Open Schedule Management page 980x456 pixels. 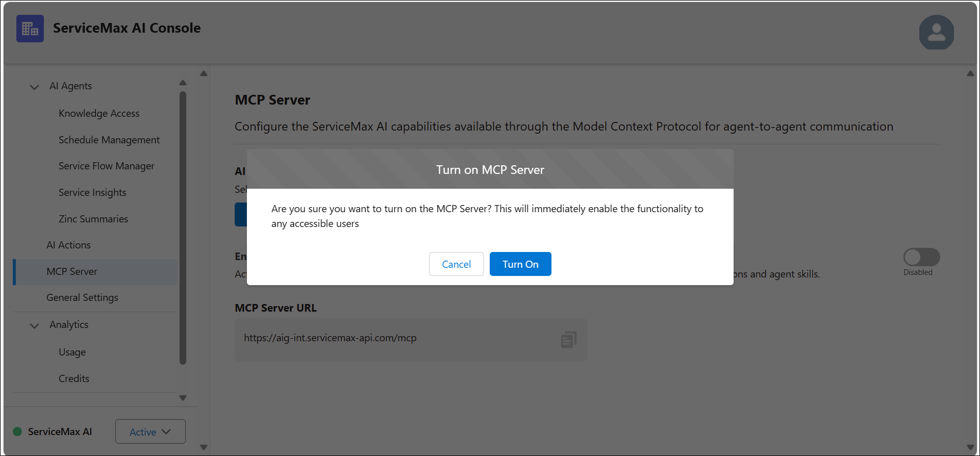click(109, 140)
